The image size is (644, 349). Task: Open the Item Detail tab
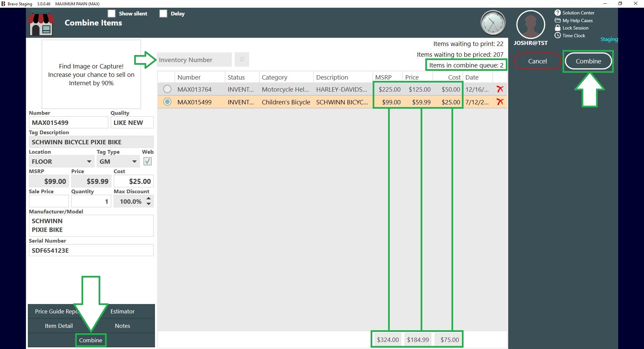59,326
